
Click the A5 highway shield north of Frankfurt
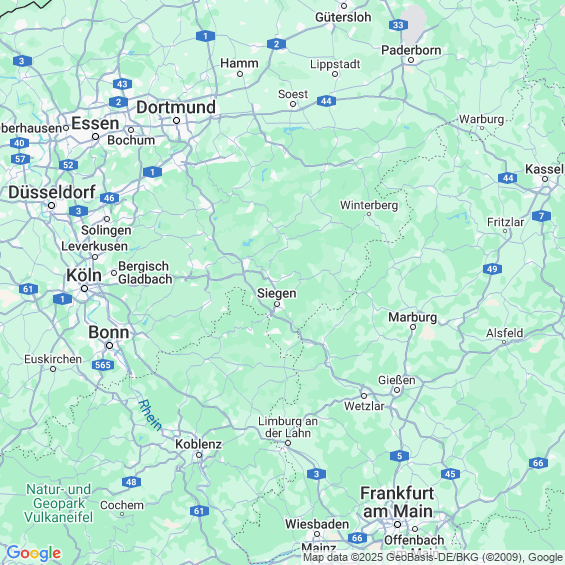click(x=399, y=456)
